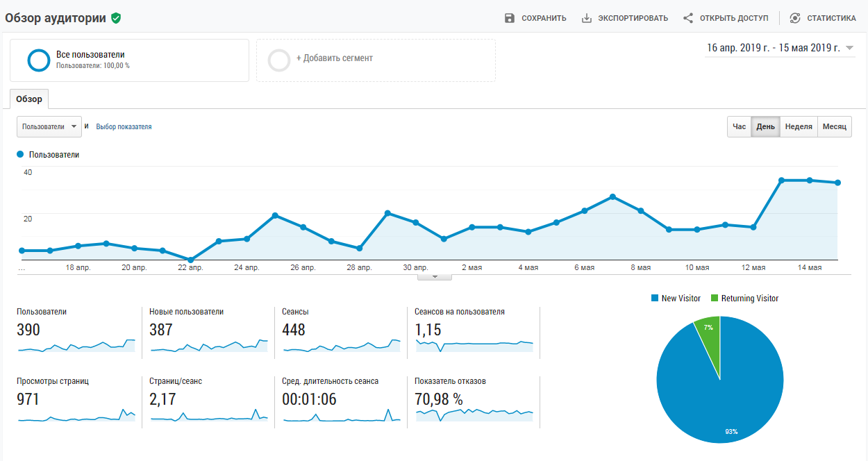Click the green Returning Visitor legend swatch

click(x=715, y=298)
